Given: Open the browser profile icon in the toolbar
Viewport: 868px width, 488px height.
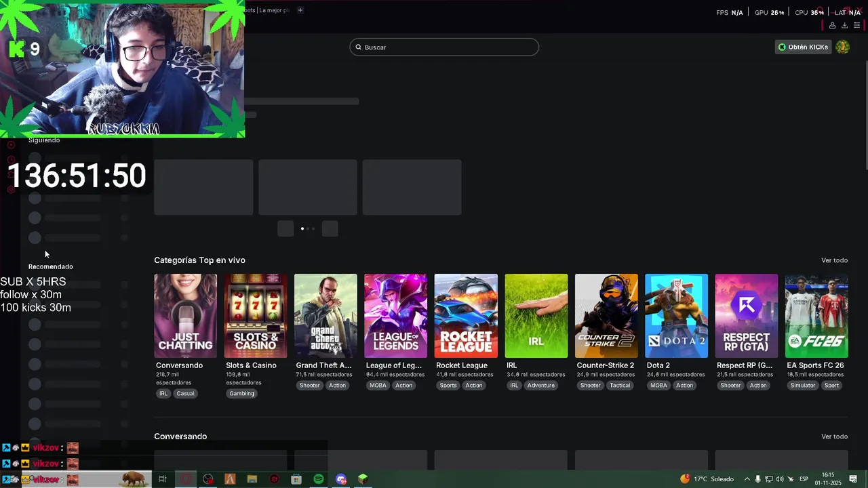Looking at the screenshot, I should coord(832,26).
